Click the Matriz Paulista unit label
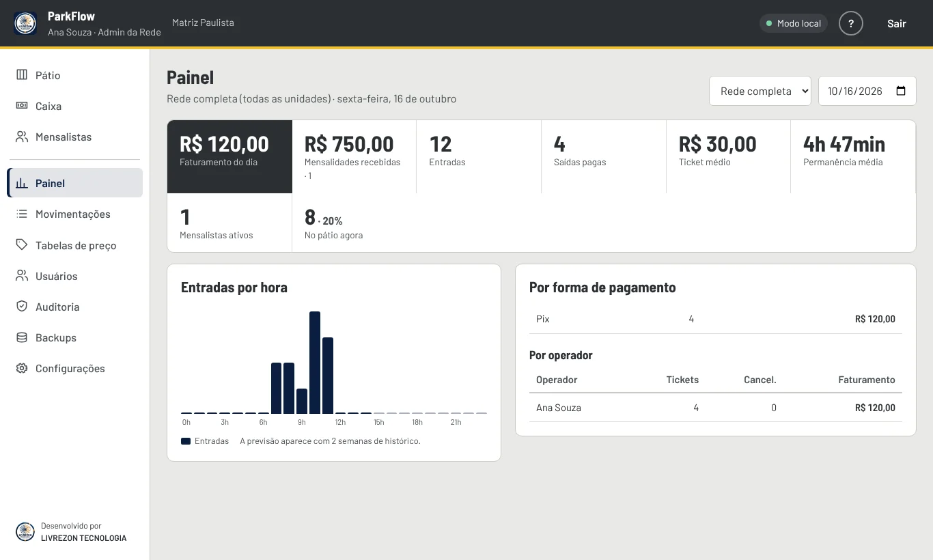 point(203,23)
